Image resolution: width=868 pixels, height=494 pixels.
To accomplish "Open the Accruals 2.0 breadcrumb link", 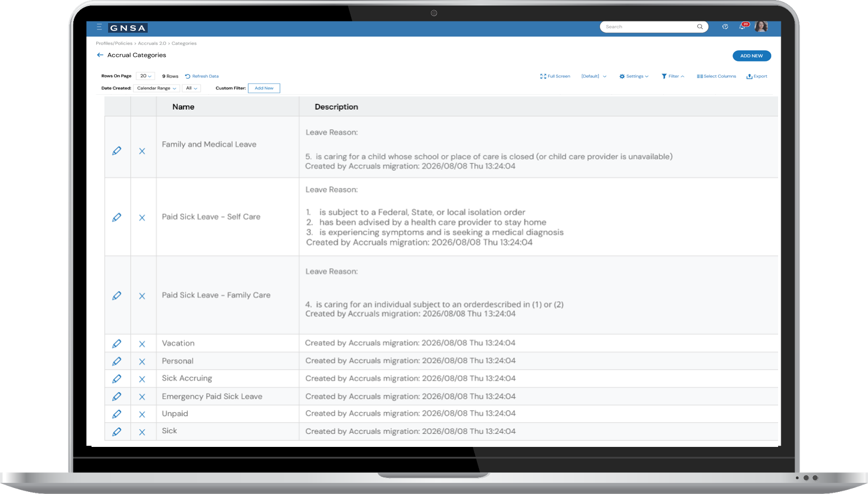I will [x=153, y=43].
